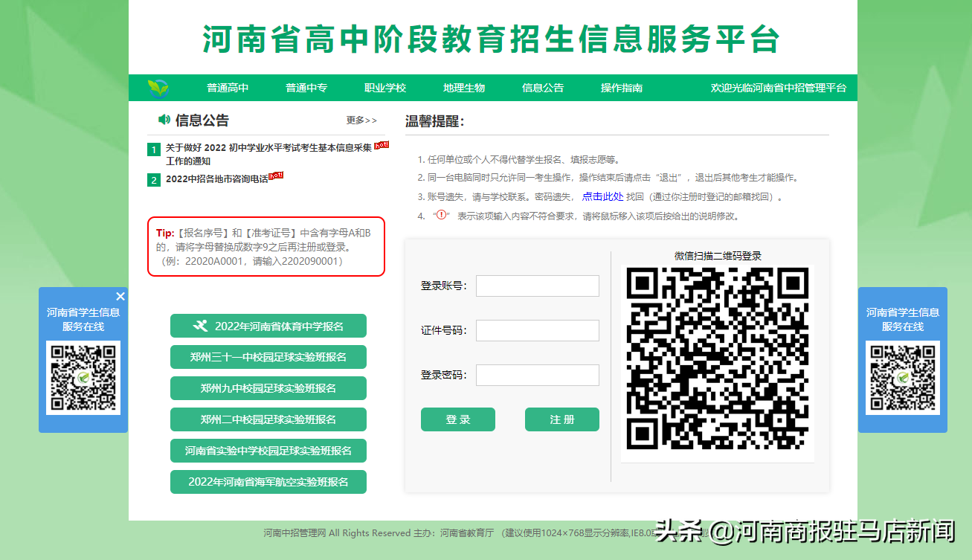The height and width of the screenshot is (560, 972).
Task: Click 河南省实验中学校园足球实验班报名 button
Action: (x=268, y=451)
